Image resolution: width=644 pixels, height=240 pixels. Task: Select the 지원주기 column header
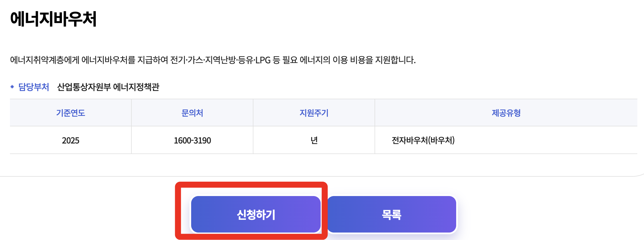pyautogui.click(x=314, y=113)
